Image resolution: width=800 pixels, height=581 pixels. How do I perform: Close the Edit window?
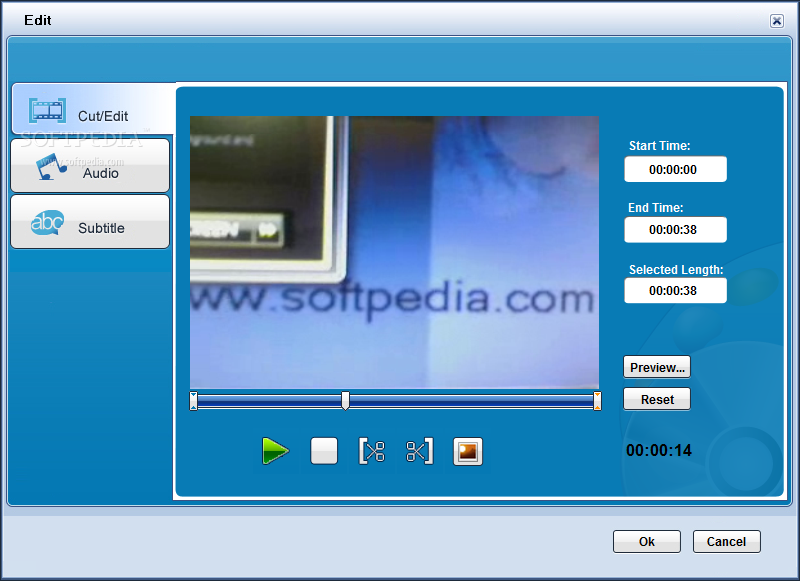point(777,20)
